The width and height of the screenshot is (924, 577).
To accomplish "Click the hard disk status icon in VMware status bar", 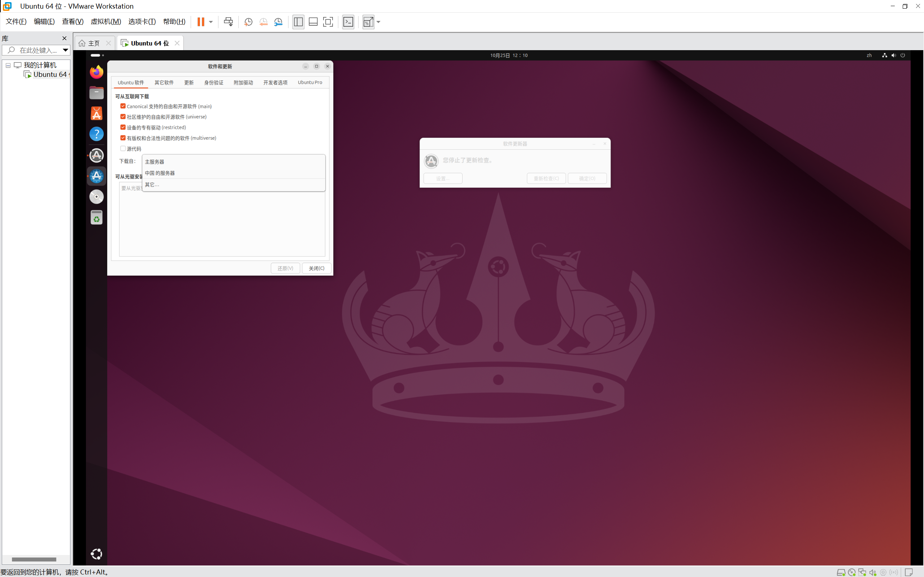I will [x=841, y=572].
